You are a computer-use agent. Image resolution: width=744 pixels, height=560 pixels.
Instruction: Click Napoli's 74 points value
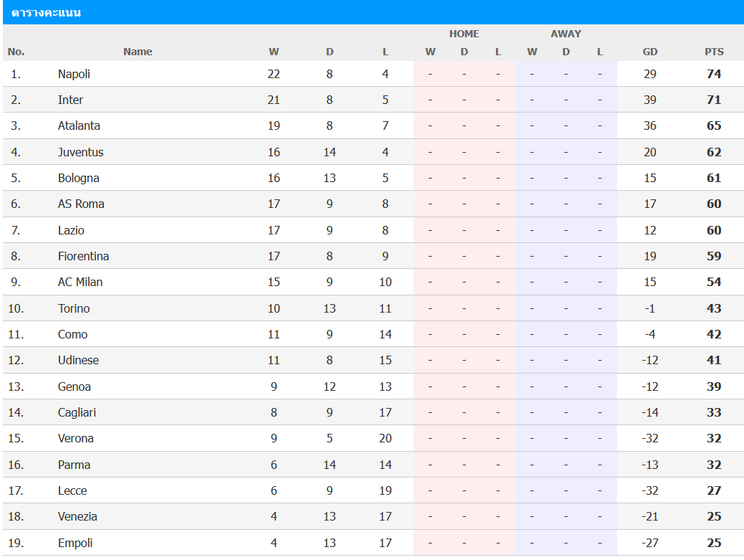tap(714, 74)
